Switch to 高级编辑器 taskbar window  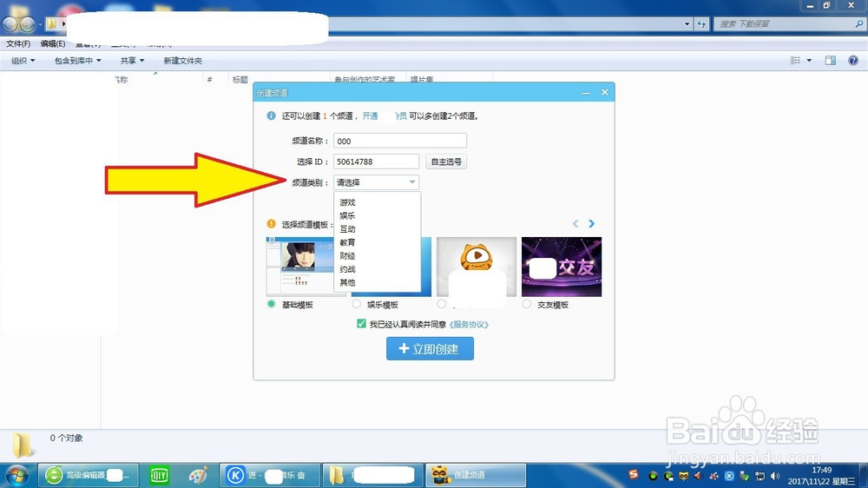(x=88, y=475)
